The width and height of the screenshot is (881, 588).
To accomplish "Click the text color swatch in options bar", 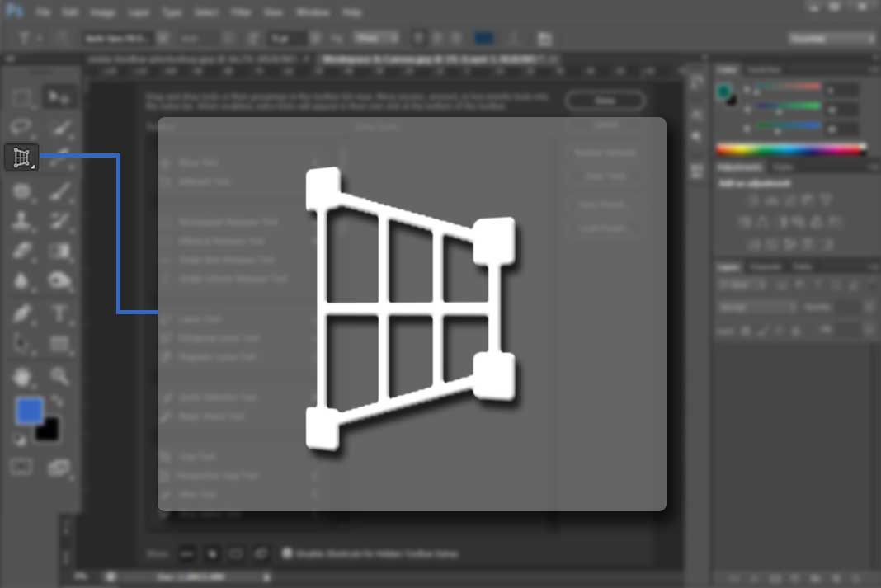I will 483,38.
